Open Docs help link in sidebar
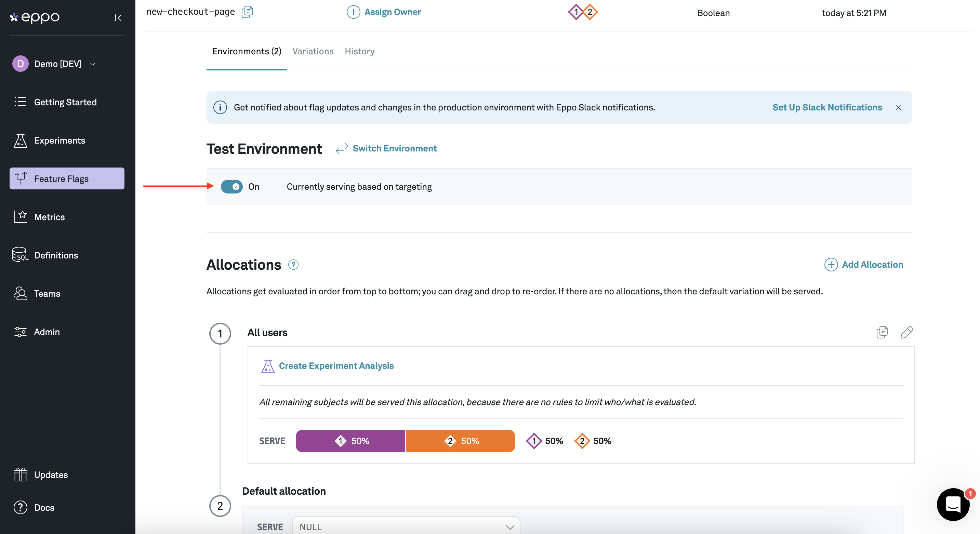The height and width of the screenshot is (534, 980). tap(67, 507)
